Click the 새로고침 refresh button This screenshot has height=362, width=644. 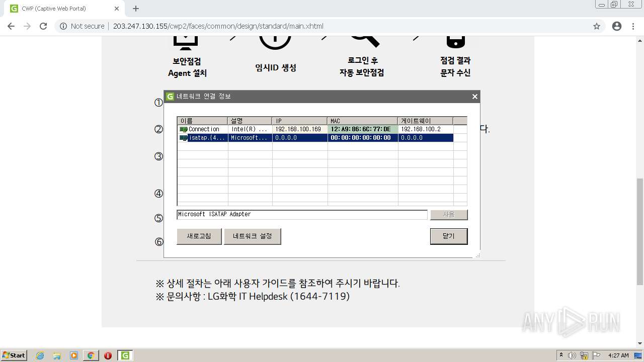coord(199,236)
